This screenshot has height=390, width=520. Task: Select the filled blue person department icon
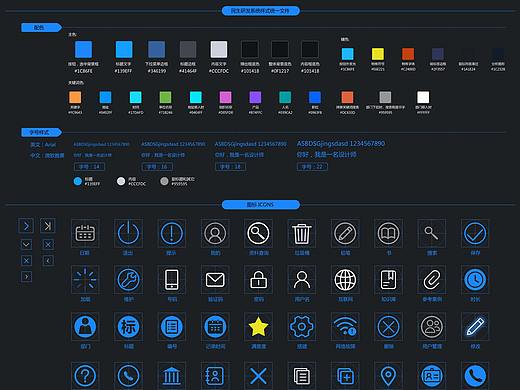pos(85,326)
